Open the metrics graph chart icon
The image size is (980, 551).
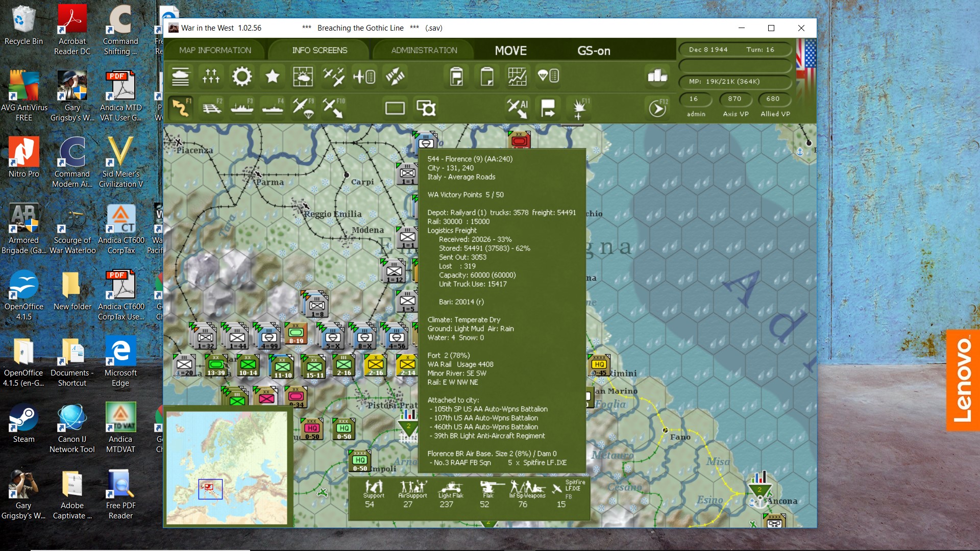click(x=517, y=77)
